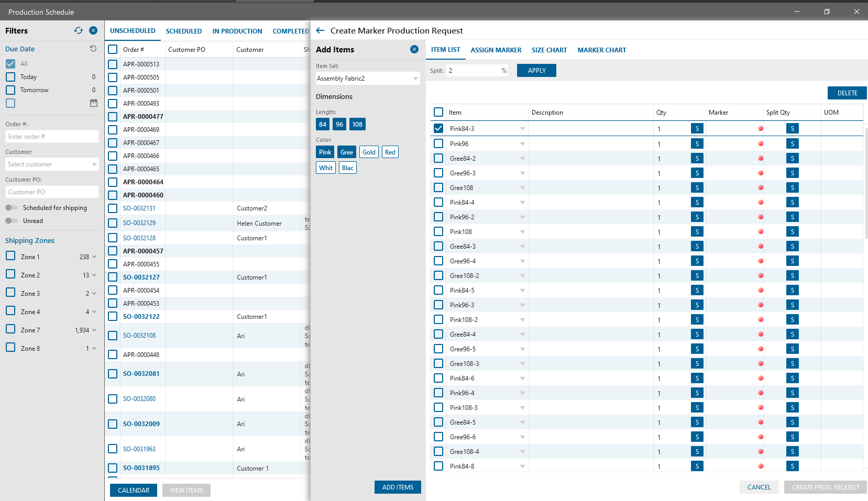Open the Item Set dropdown
Screen dimensions: 868x501
click(x=368, y=79)
